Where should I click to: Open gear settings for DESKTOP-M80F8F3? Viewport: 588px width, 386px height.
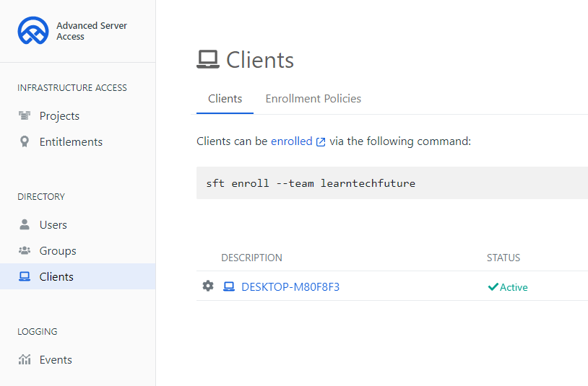click(208, 286)
